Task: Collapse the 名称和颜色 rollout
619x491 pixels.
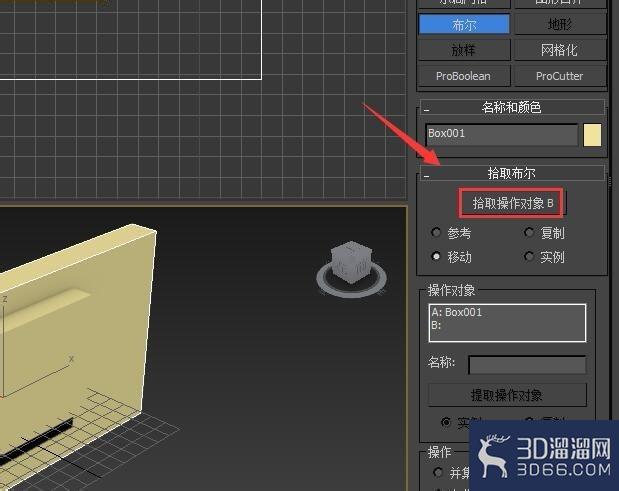Action: click(x=512, y=107)
